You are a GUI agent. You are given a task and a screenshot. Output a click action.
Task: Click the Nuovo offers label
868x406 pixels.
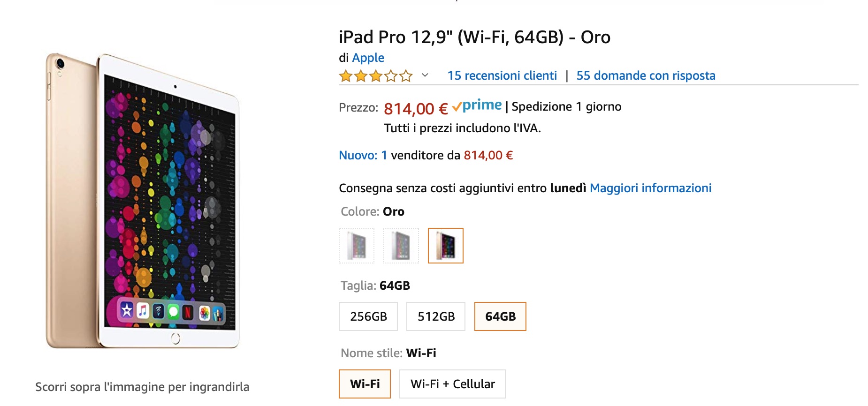[x=357, y=155]
